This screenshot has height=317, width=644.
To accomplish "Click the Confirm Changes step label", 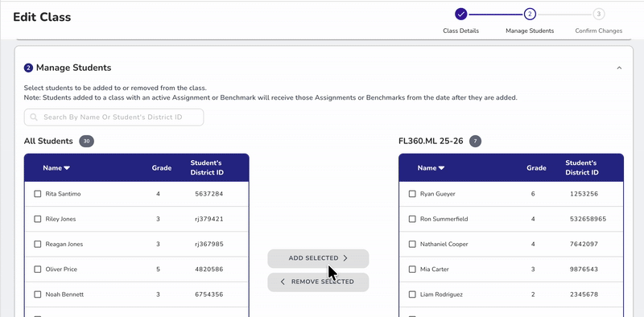I will 598,31.
